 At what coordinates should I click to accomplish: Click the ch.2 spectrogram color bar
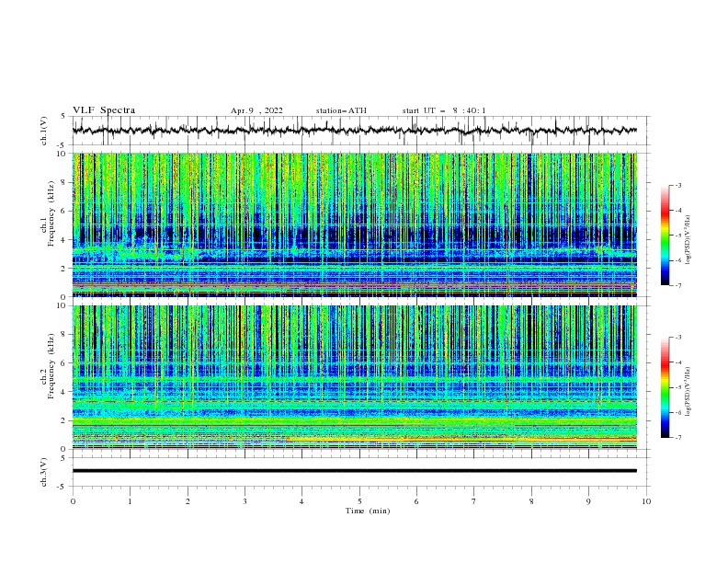point(665,387)
